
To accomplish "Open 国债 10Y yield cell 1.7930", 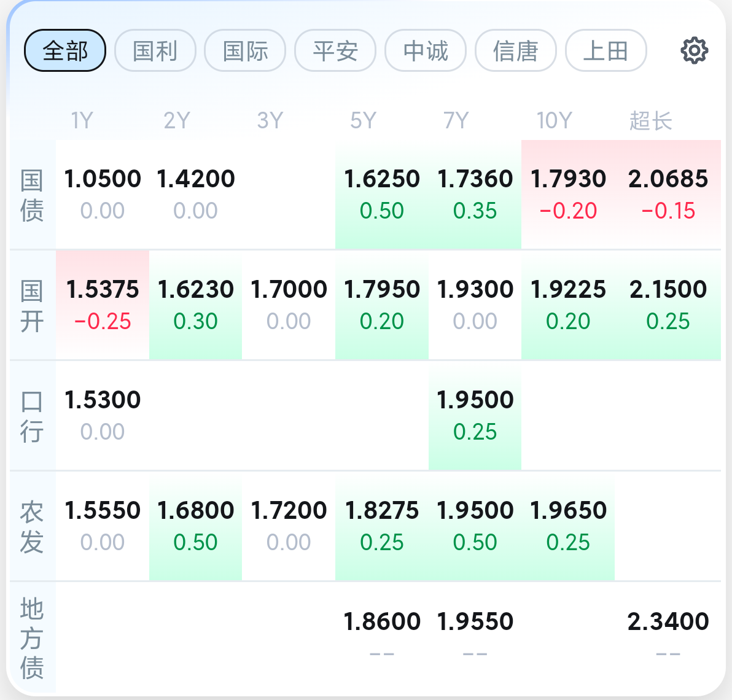I will 568,194.
